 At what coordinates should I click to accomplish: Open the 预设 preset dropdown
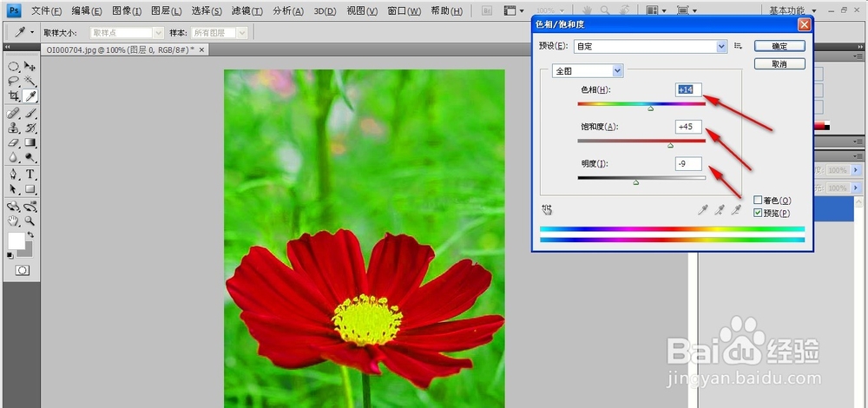pos(650,47)
